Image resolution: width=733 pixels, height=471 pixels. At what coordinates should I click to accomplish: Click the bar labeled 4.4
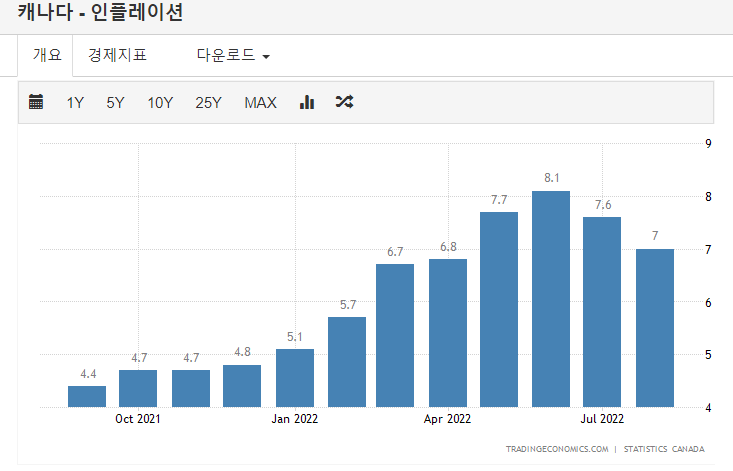click(x=87, y=397)
